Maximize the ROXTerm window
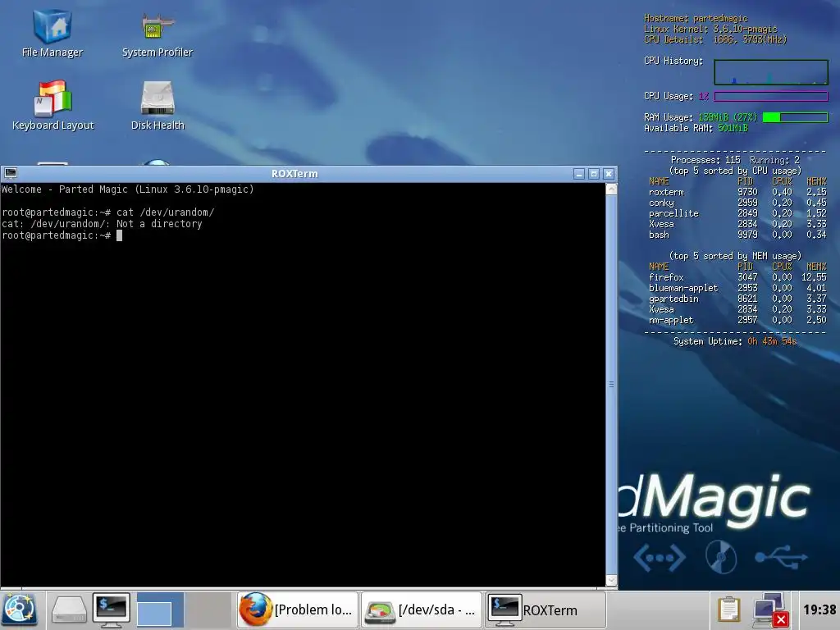Screen dimensions: 840x630 click(x=594, y=174)
